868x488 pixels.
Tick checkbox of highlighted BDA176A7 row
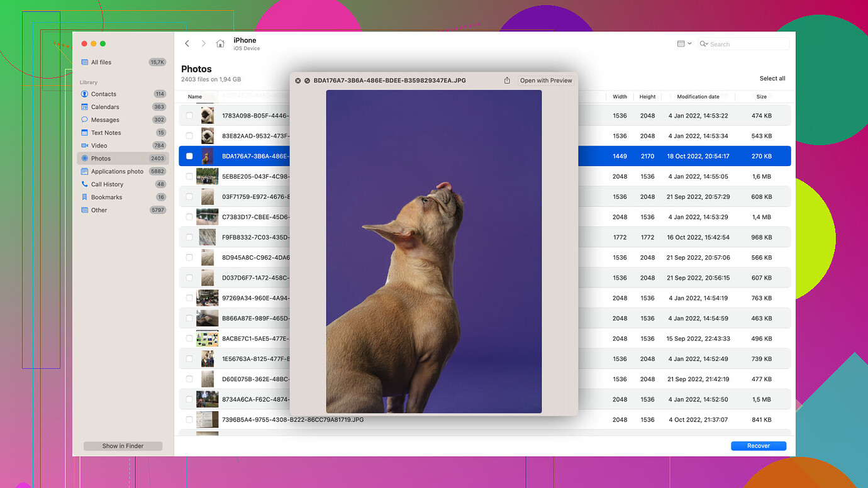pyautogui.click(x=189, y=156)
